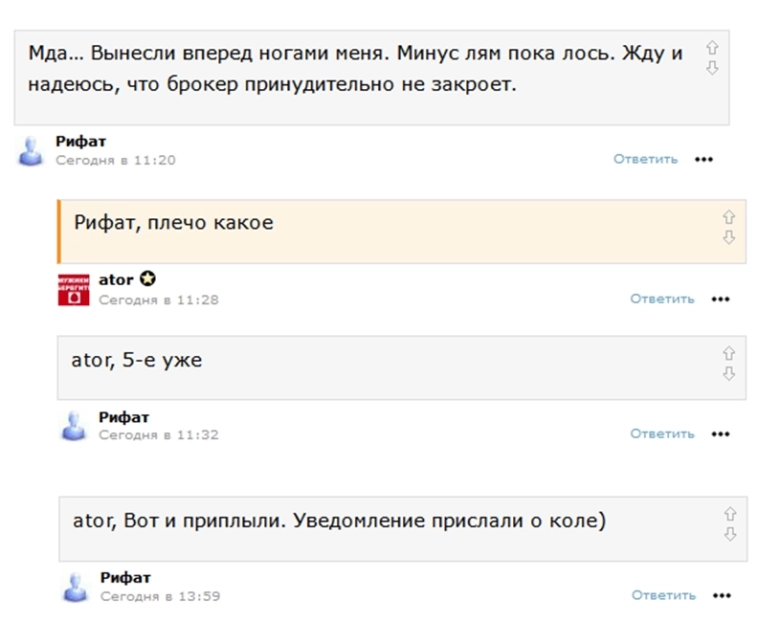
Task: Open more options for Рифат's 13:59 comment
Action: tap(721, 596)
